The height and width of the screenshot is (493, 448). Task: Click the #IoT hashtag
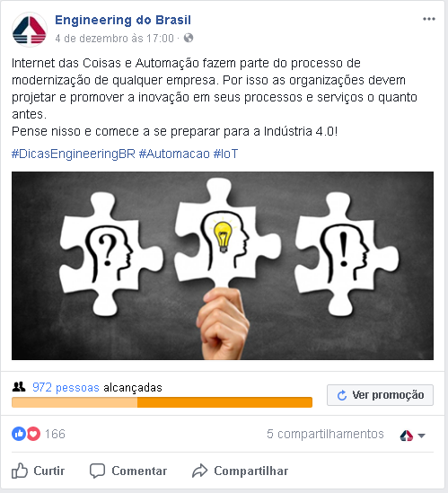tap(225, 154)
